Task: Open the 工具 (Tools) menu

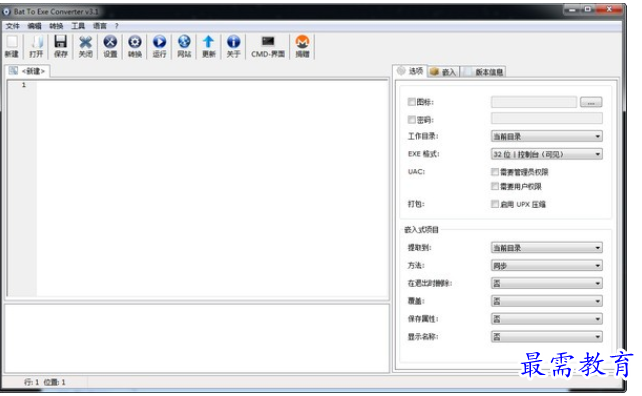Action: pyautogui.click(x=78, y=26)
